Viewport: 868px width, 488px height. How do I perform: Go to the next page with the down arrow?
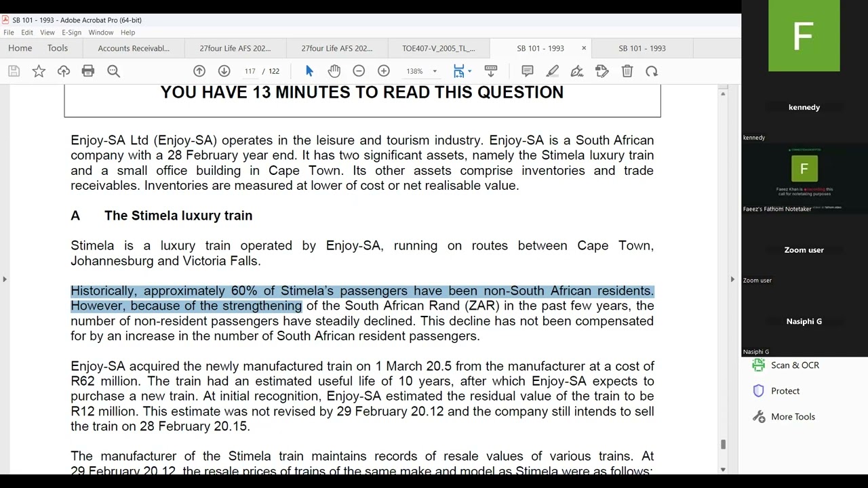[x=224, y=71]
